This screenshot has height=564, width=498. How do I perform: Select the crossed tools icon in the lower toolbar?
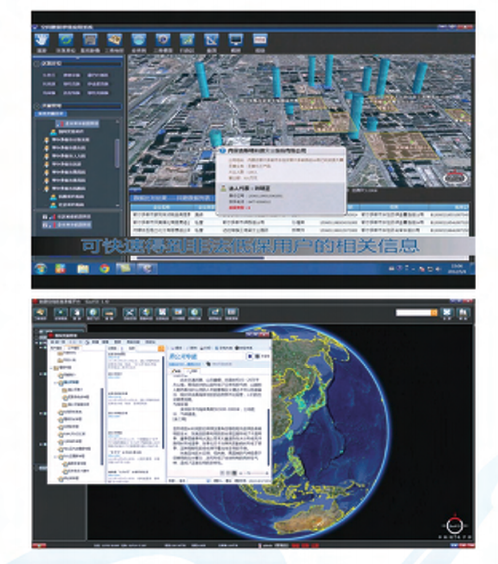tap(130, 312)
